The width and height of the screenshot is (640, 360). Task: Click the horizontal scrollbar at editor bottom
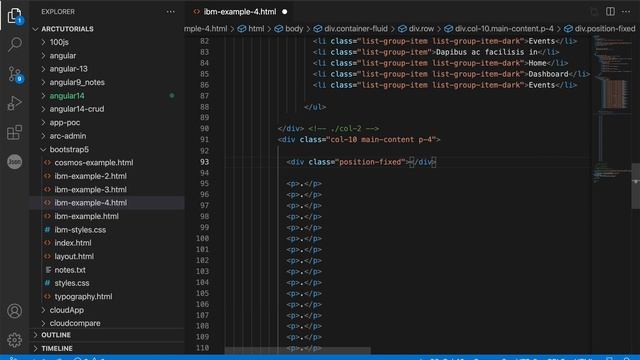pyautogui.click(x=298, y=350)
